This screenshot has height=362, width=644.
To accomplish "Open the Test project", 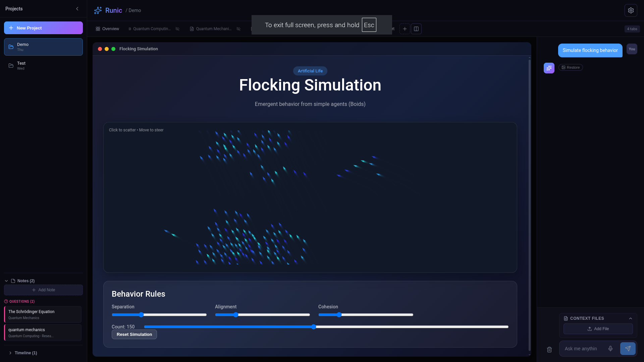I will (43, 66).
